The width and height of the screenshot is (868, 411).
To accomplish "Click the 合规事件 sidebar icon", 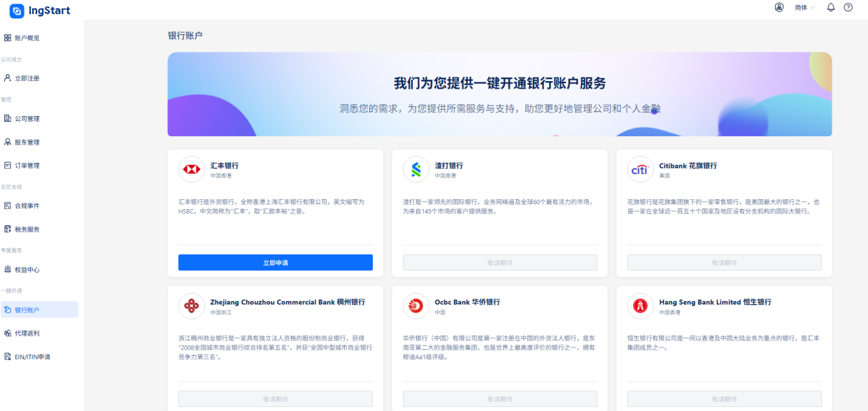I will pyautogui.click(x=8, y=206).
